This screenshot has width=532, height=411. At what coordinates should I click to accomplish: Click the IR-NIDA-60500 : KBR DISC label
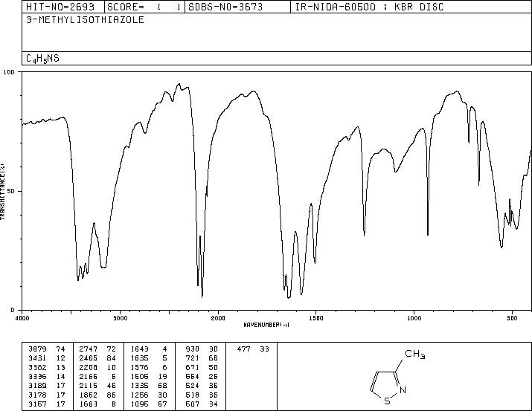[369, 7]
